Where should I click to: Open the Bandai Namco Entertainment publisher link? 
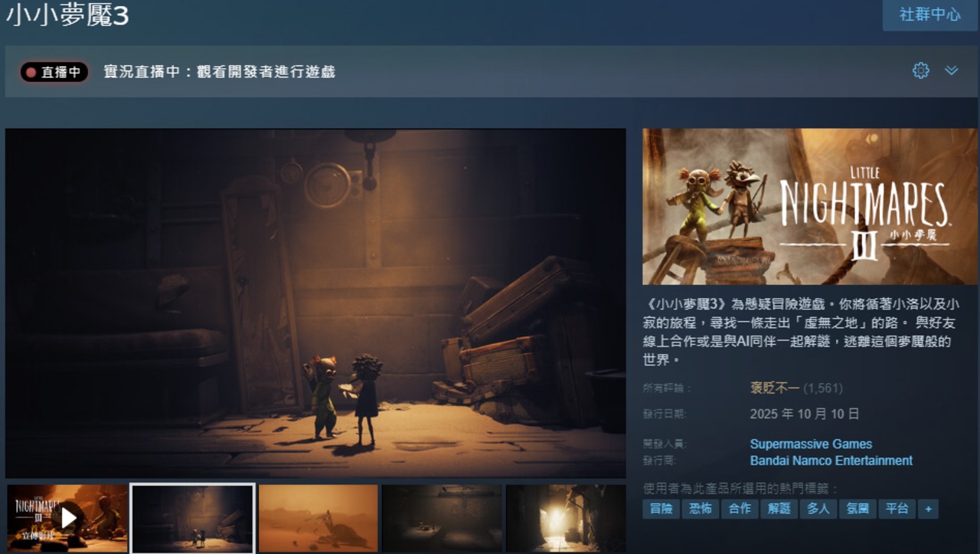pos(831,461)
